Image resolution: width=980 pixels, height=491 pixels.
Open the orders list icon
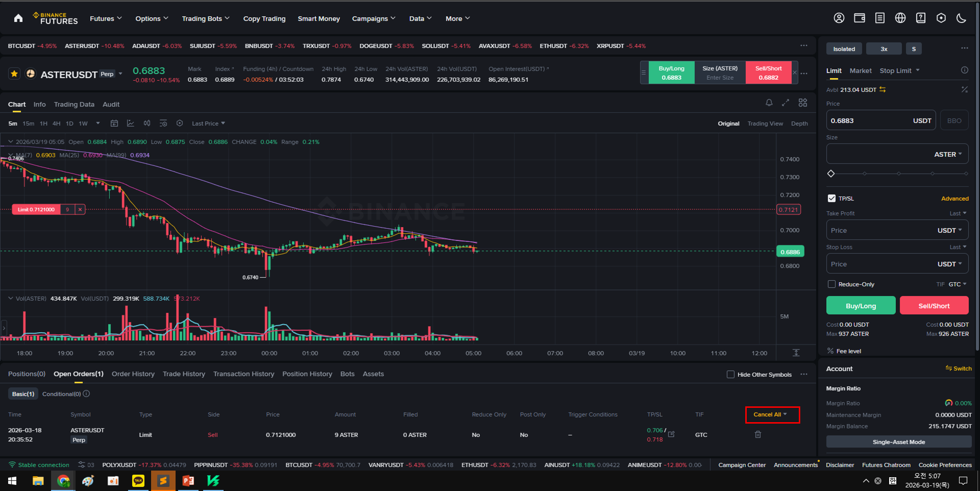(880, 18)
